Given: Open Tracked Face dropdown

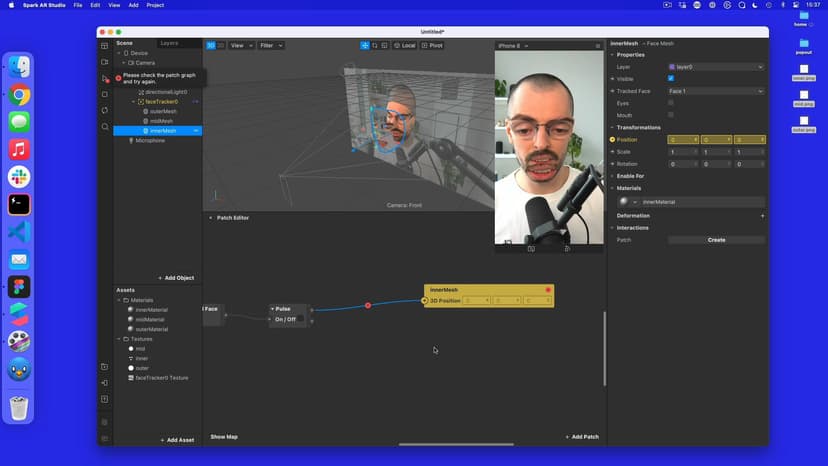Looking at the screenshot, I should [x=716, y=91].
